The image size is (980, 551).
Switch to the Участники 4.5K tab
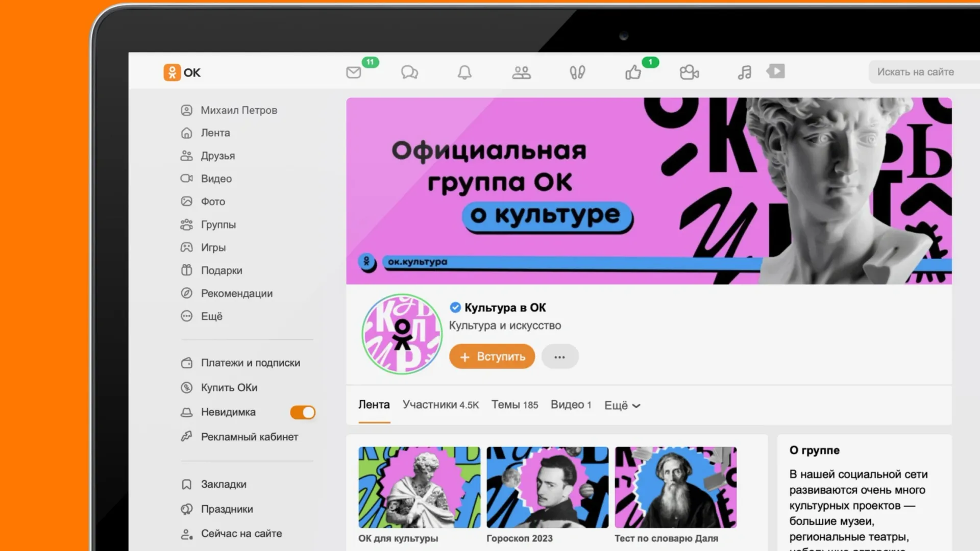pos(440,405)
